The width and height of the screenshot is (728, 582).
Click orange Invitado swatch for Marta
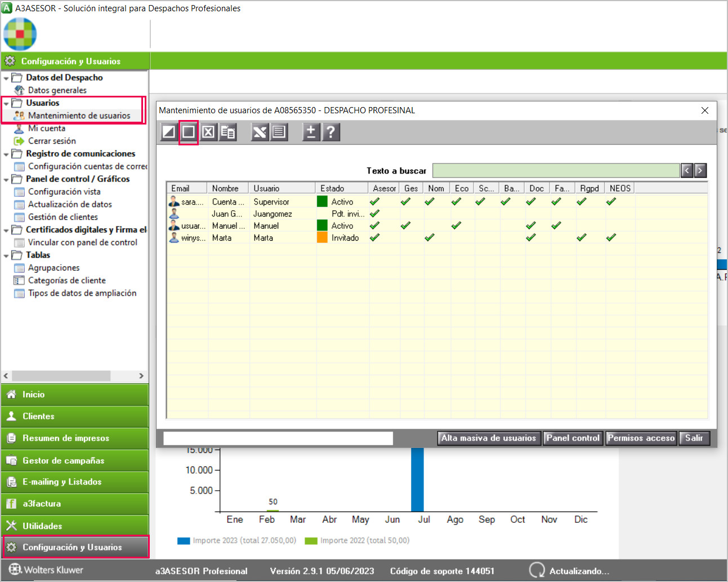322,238
